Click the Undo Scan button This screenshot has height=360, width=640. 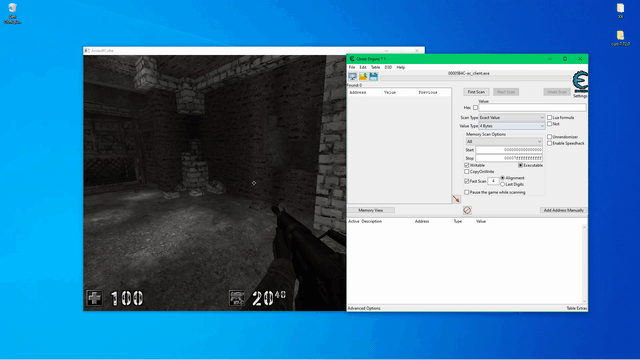(x=557, y=92)
